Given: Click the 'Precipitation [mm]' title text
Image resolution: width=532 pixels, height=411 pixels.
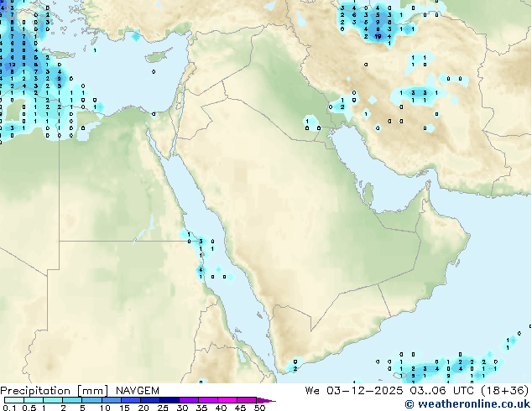Looking at the screenshot, I should [55, 391].
